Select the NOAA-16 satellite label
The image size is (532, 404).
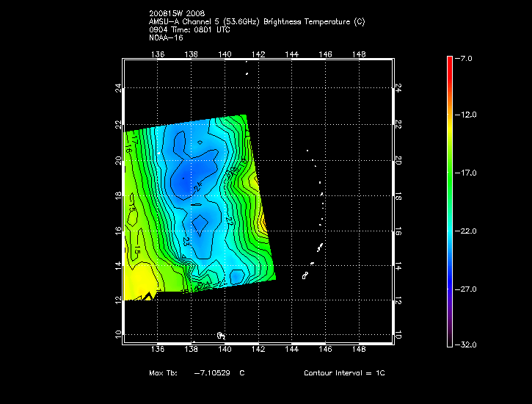[164, 37]
